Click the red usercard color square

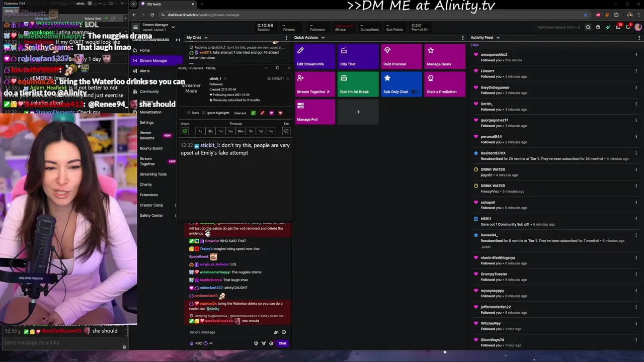tap(262, 113)
